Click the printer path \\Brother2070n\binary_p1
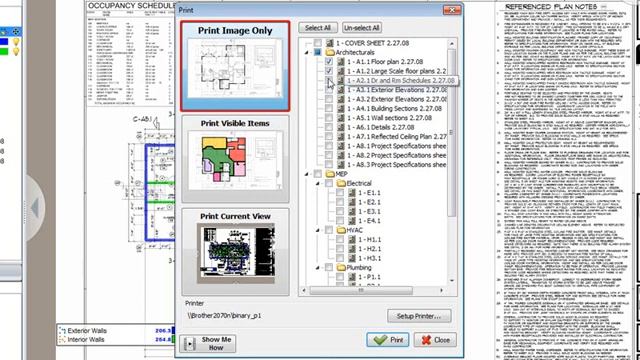Image resolution: width=640 pixels, height=360 pixels. (x=224, y=316)
